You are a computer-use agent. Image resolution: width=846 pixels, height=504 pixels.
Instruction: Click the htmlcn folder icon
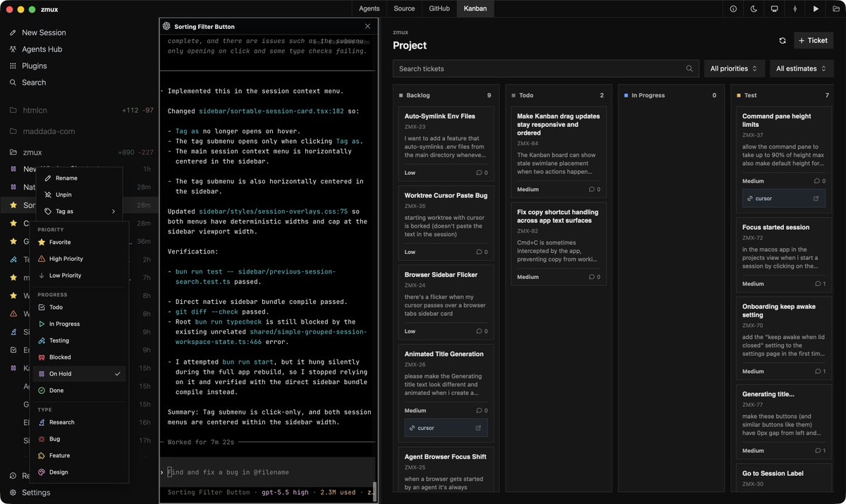pyautogui.click(x=13, y=111)
